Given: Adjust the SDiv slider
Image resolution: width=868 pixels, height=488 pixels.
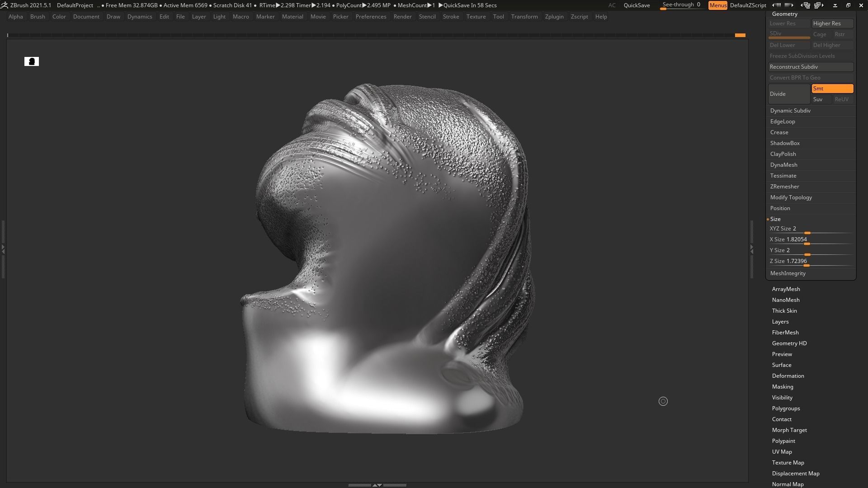Looking at the screenshot, I should 789,34.
